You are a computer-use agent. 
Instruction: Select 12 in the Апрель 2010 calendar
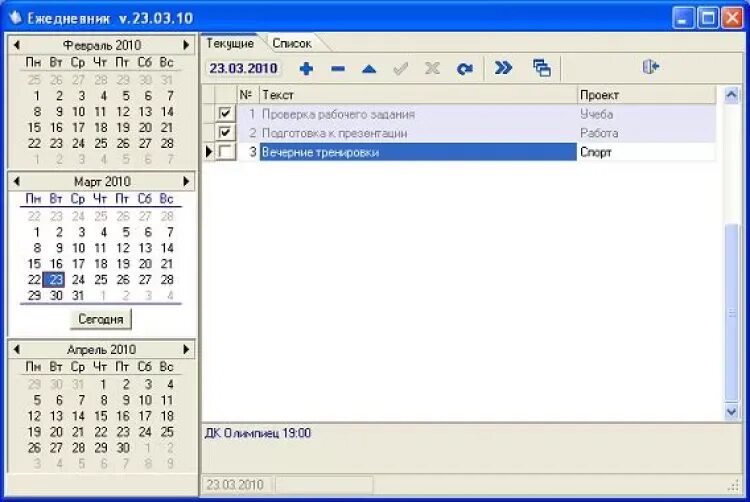[34, 416]
